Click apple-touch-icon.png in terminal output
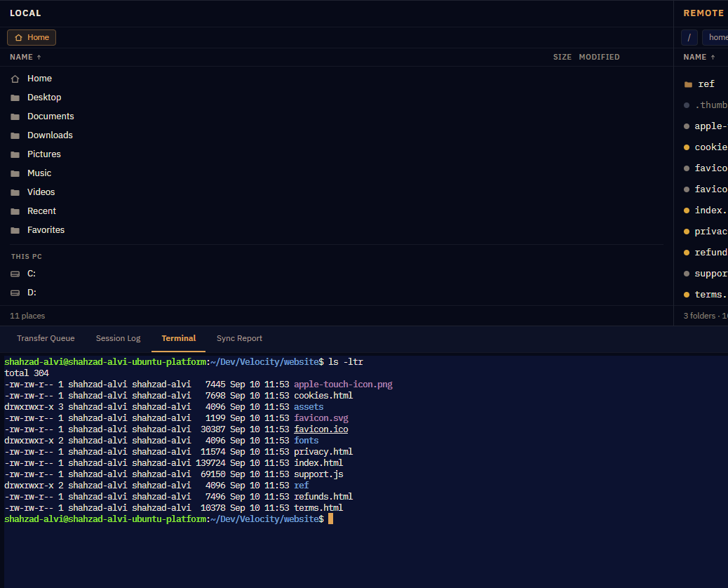Image resolution: width=728 pixels, height=588 pixels. click(x=343, y=385)
